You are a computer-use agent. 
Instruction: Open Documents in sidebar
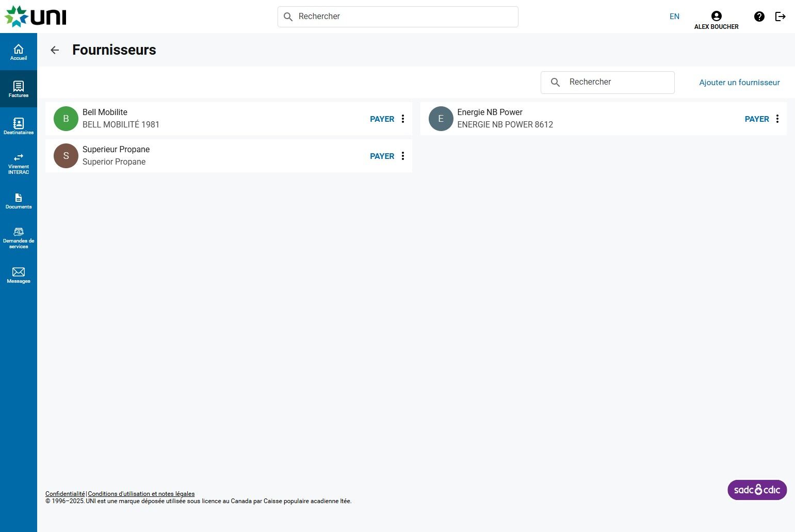19,200
